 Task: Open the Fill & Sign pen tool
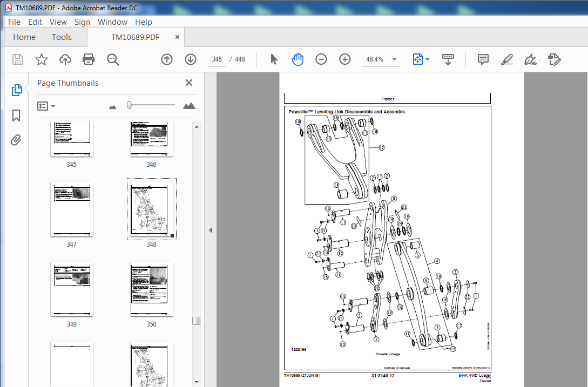pyautogui.click(x=530, y=59)
